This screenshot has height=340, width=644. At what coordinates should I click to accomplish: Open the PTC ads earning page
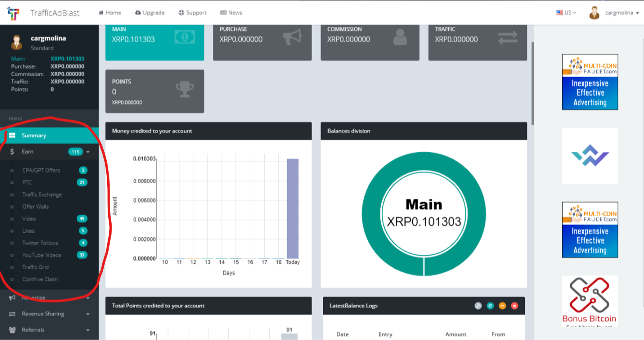(x=27, y=182)
